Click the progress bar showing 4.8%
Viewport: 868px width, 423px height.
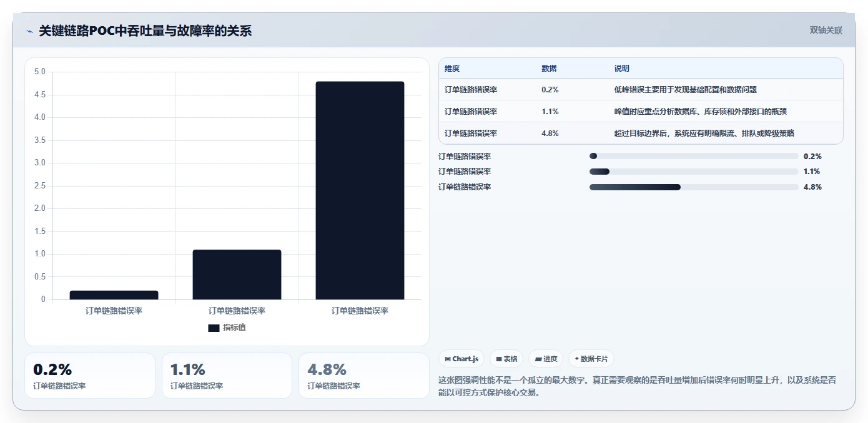coord(694,187)
